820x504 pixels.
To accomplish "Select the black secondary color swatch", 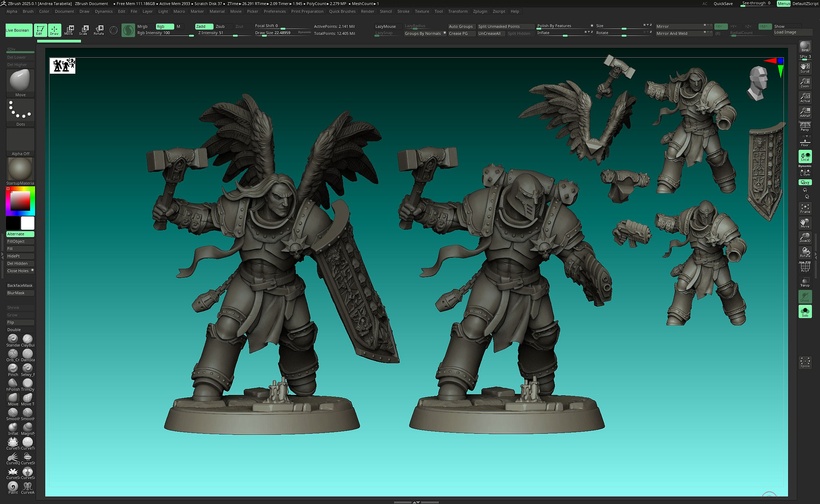I will pyautogui.click(x=13, y=223).
